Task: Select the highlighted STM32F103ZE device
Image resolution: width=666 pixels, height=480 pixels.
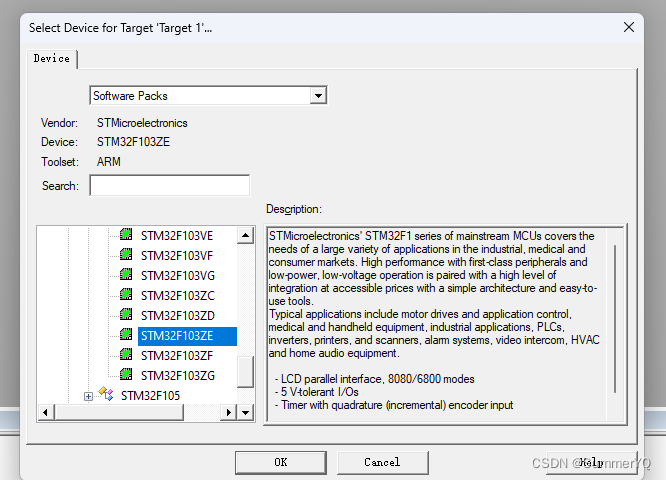Action: tap(187, 336)
